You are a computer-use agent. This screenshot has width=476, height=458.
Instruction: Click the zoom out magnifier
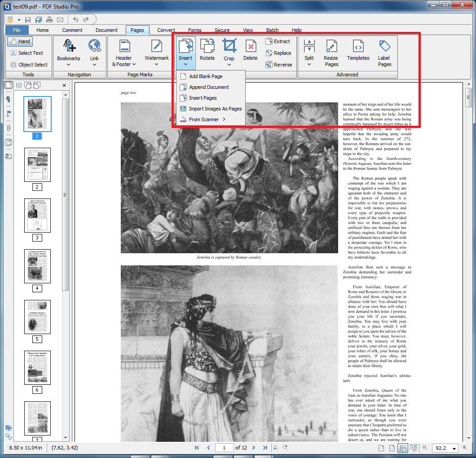click(x=425, y=448)
